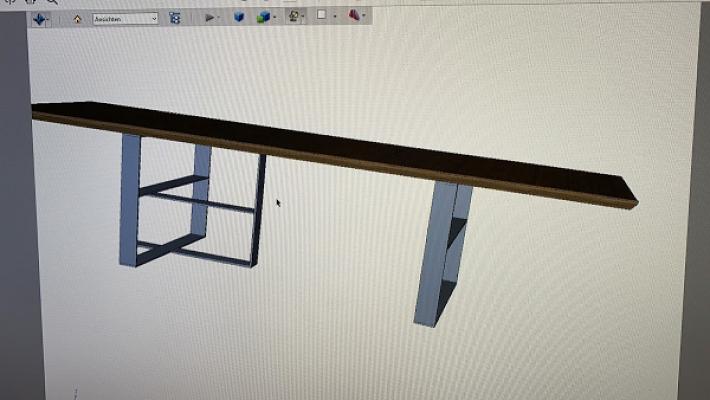Click the magnifier icon at window top
Viewport: 710px width, 400px height.
pos(51,2)
